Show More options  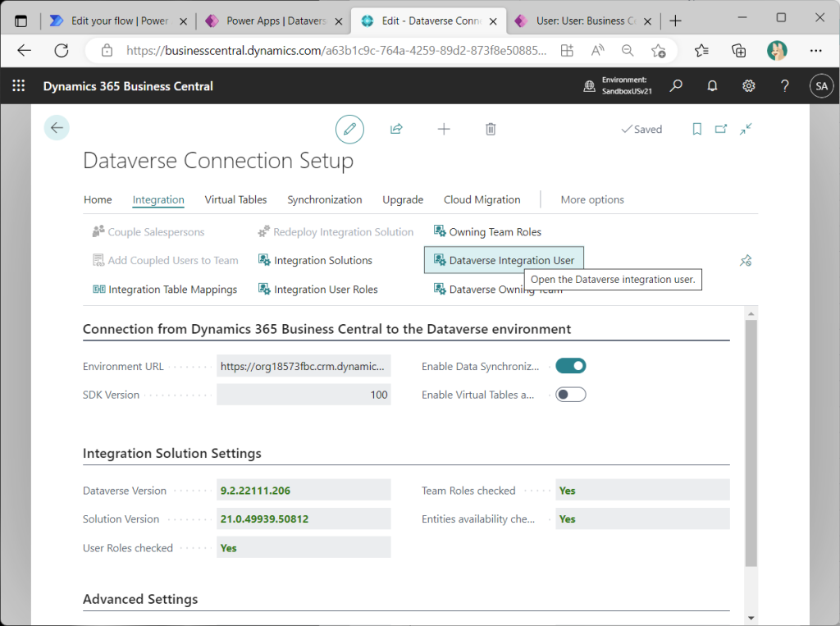(592, 200)
